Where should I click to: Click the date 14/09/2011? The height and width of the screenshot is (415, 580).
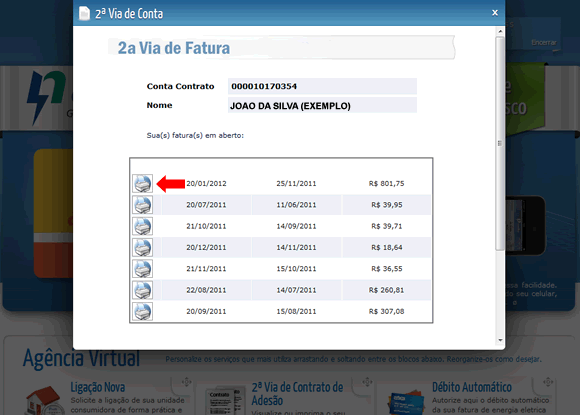pos(296,226)
